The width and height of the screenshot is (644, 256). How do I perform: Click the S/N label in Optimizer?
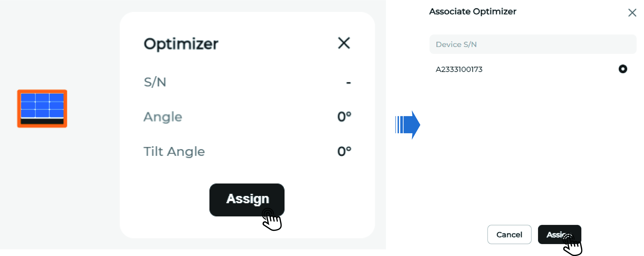tap(155, 82)
